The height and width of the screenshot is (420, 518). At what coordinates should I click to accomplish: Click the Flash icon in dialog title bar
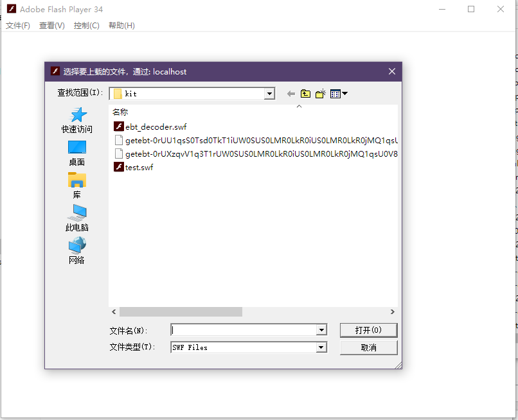pyautogui.click(x=55, y=71)
